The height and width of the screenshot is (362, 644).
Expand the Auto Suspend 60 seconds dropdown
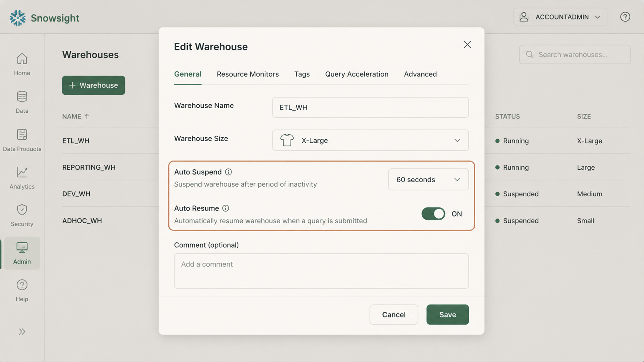[x=428, y=180]
